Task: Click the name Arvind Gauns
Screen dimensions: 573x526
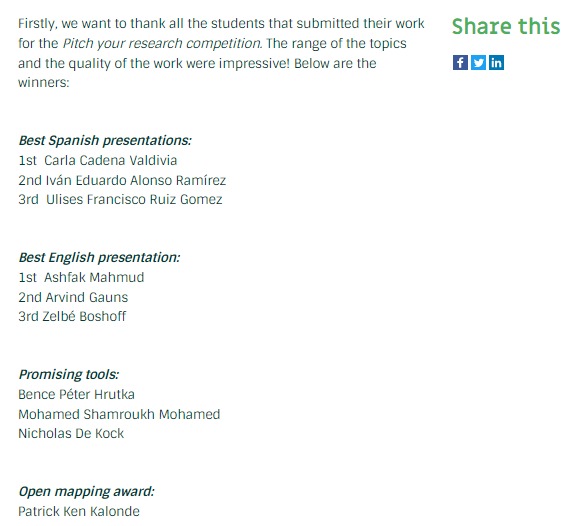Action: click(87, 297)
